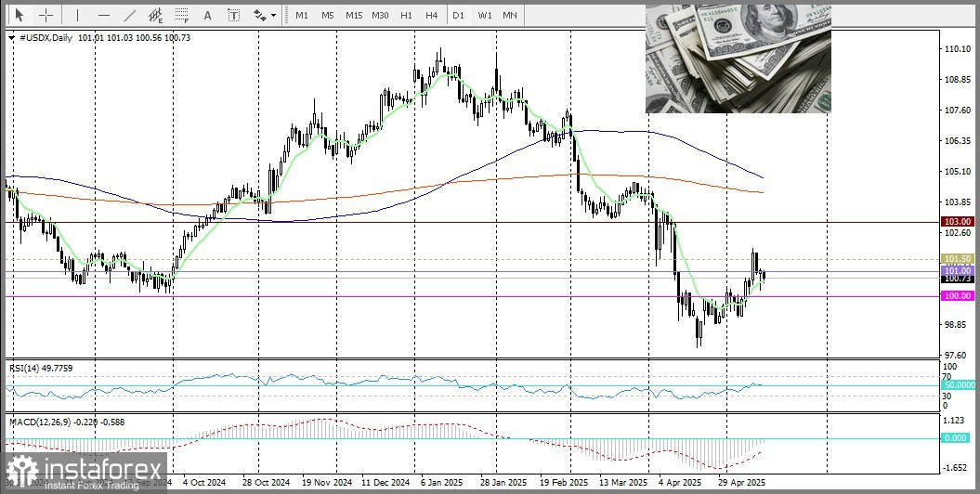Pick the Draw trendline tool

[130, 15]
